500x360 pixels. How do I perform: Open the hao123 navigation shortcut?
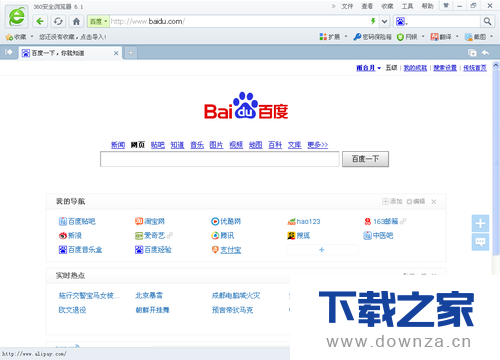[x=304, y=221]
